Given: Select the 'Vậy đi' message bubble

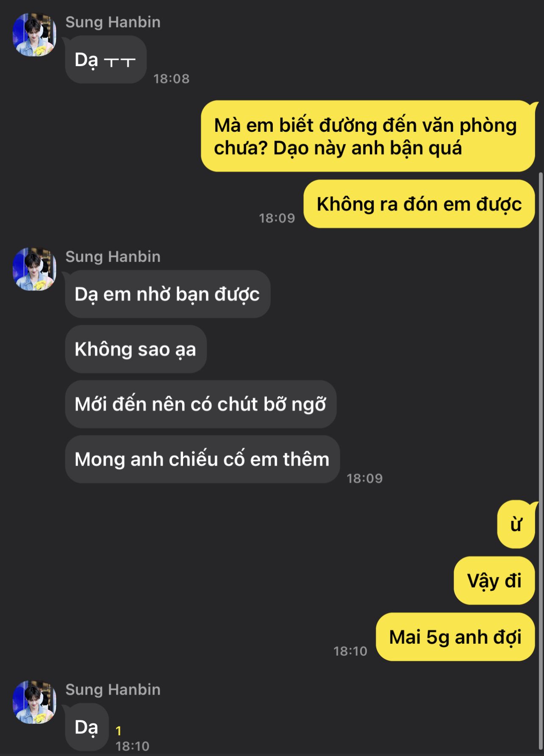Looking at the screenshot, I should pyautogui.click(x=494, y=581).
